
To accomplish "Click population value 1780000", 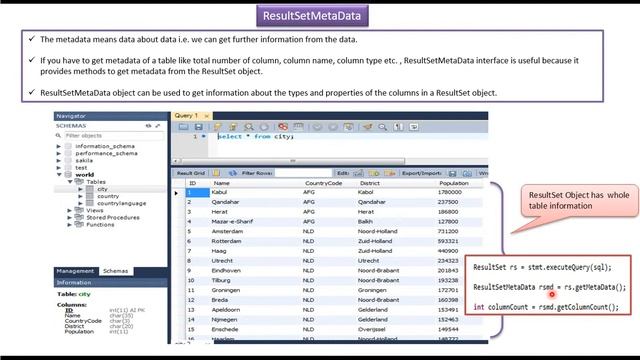I will click(450, 192).
